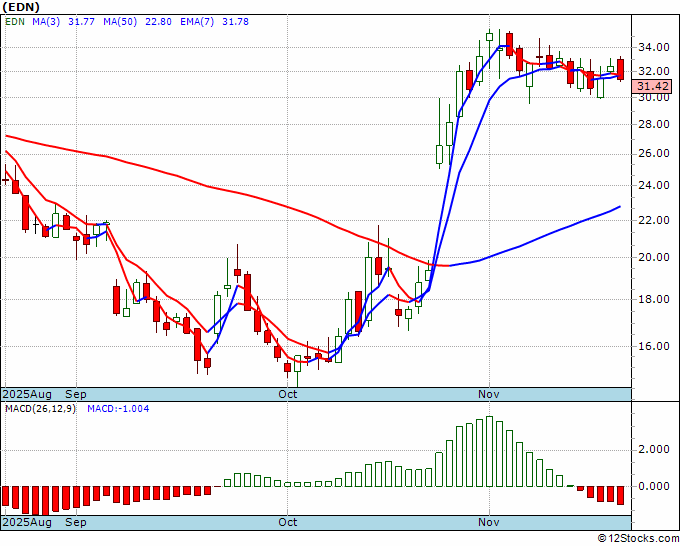Screen dimensions: 680x546
Task: Click the last red candlestick on chart
Action: pyautogui.click(x=621, y=69)
